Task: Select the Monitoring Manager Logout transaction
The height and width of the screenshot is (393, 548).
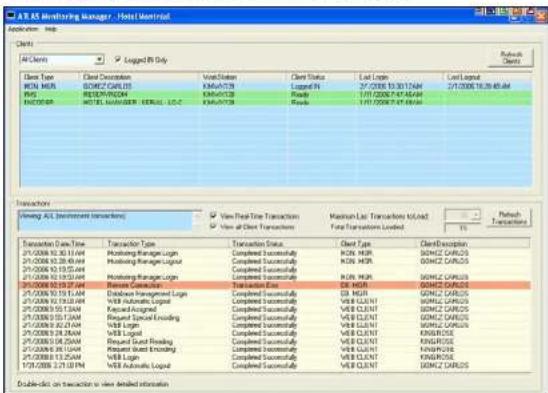Action: click(x=275, y=261)
